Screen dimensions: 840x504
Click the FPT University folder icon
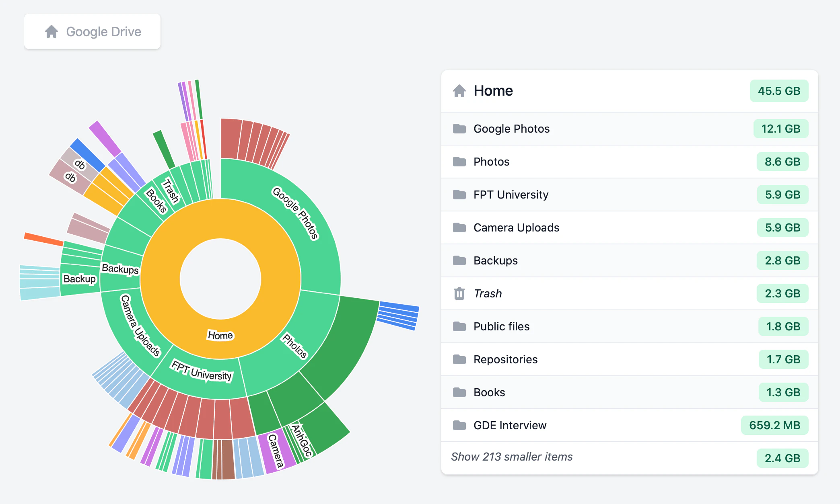tap(459, 195)
